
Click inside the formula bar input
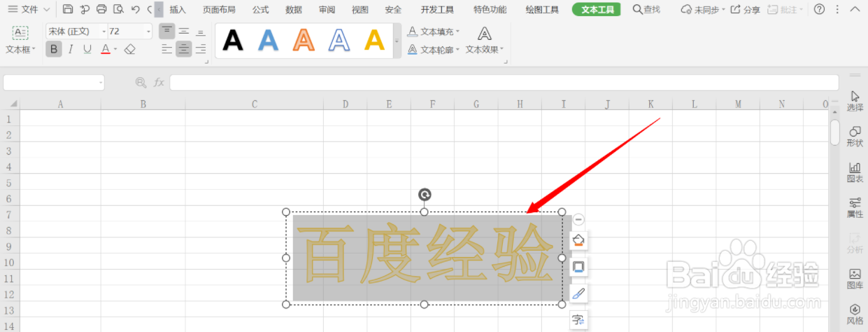[x=504, y=83]
